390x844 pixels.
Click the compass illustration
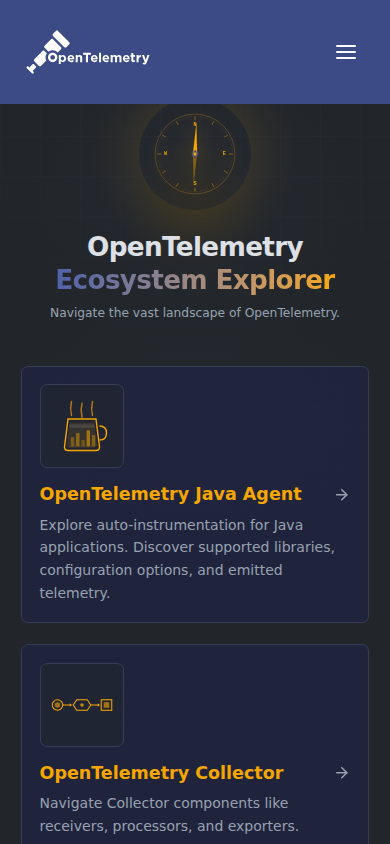point(195,154)
